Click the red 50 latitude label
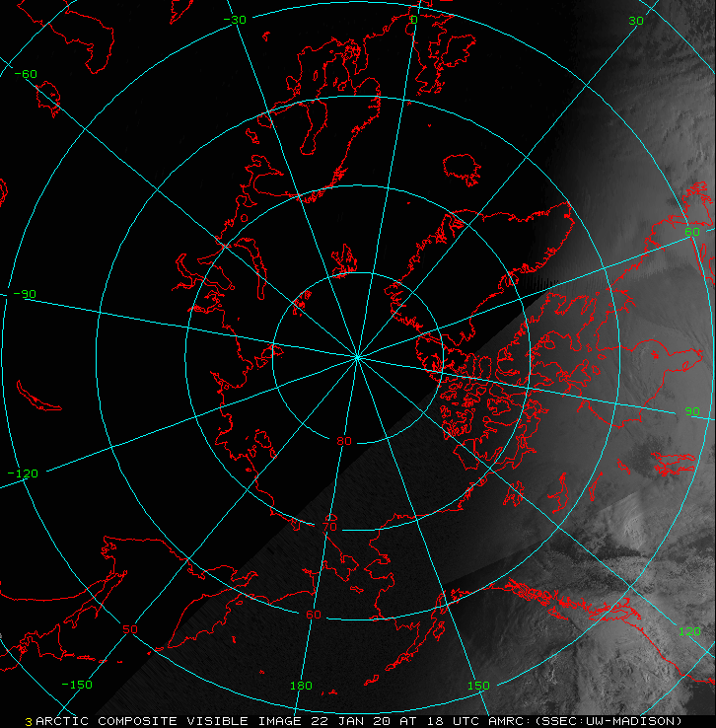The height and width of the screenshot is (728, 716). point(130,629)
